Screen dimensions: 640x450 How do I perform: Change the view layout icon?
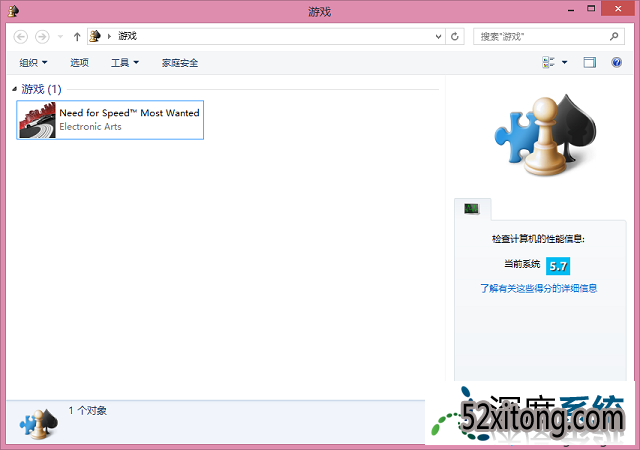click(548, 62)
